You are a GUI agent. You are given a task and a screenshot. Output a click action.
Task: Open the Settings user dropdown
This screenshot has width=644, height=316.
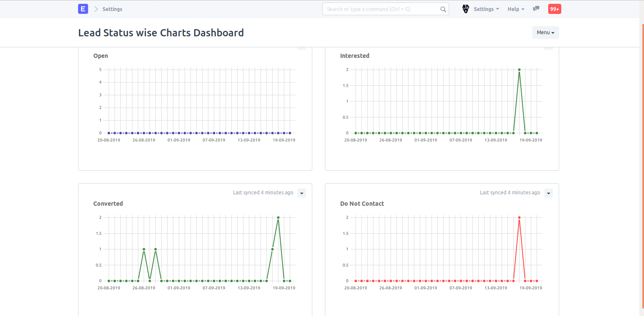486,9
